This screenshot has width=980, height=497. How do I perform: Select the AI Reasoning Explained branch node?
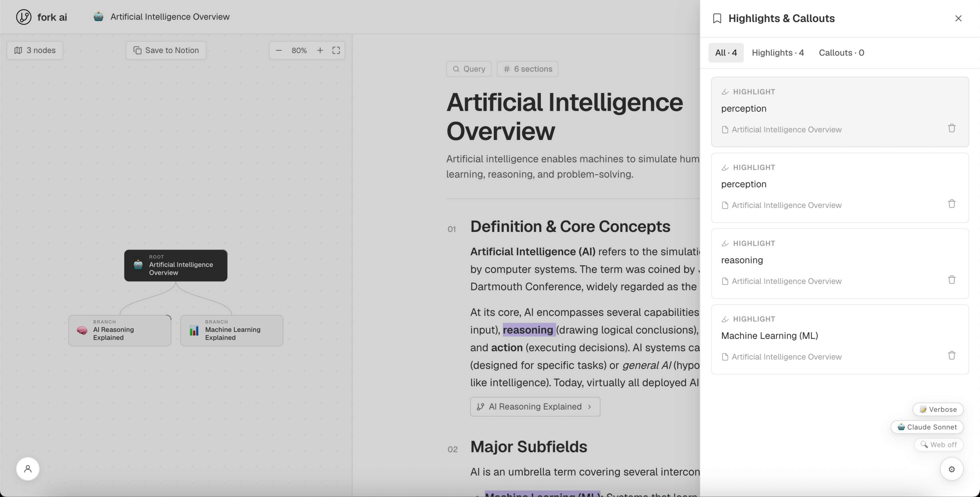coord(120,330)
